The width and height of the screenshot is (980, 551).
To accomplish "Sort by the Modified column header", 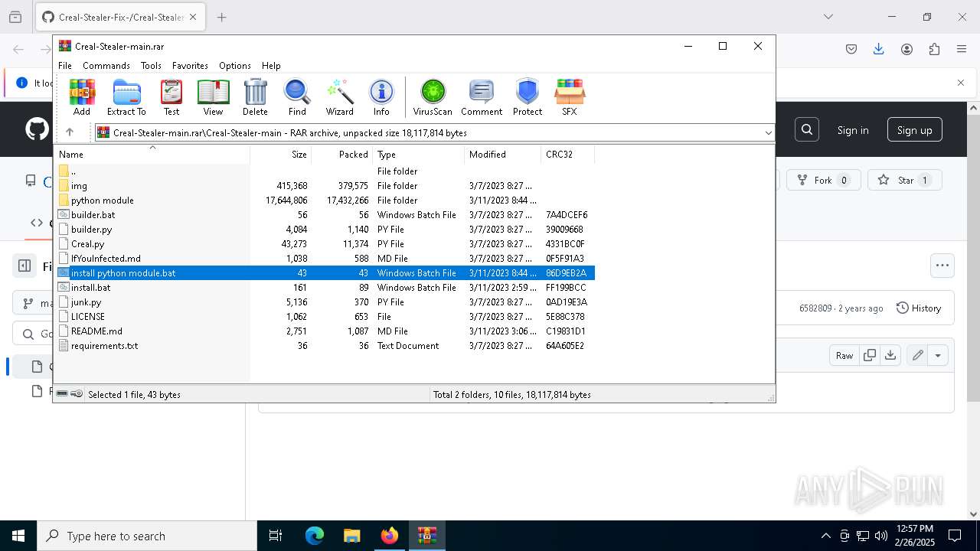I will click(503, 154).
